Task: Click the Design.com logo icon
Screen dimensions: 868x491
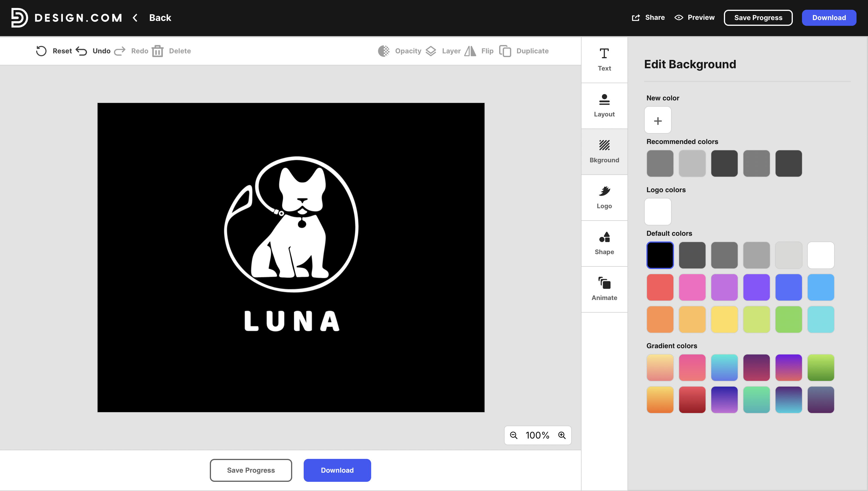Action: (19, 17)
